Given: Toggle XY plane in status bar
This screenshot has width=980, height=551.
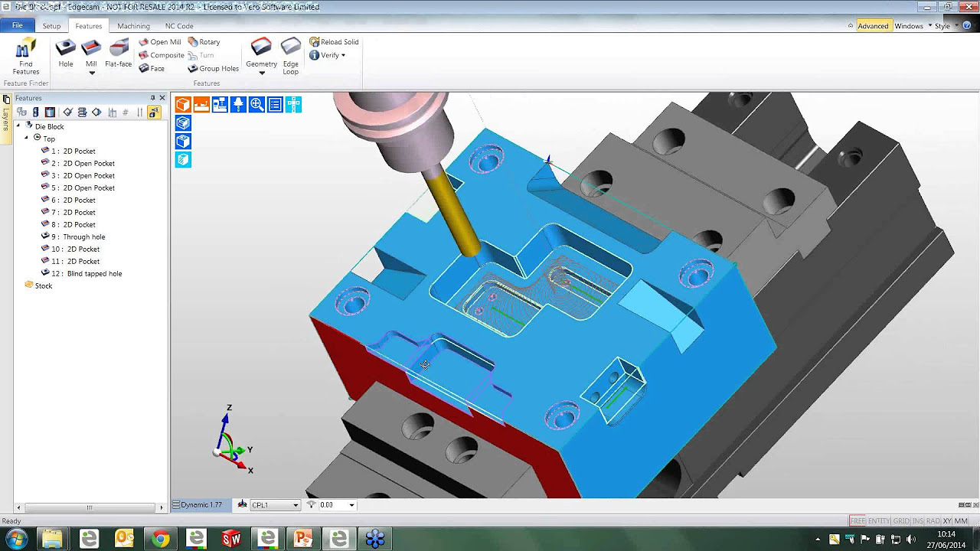Looking at the screenshot, I should click(947, 521).
